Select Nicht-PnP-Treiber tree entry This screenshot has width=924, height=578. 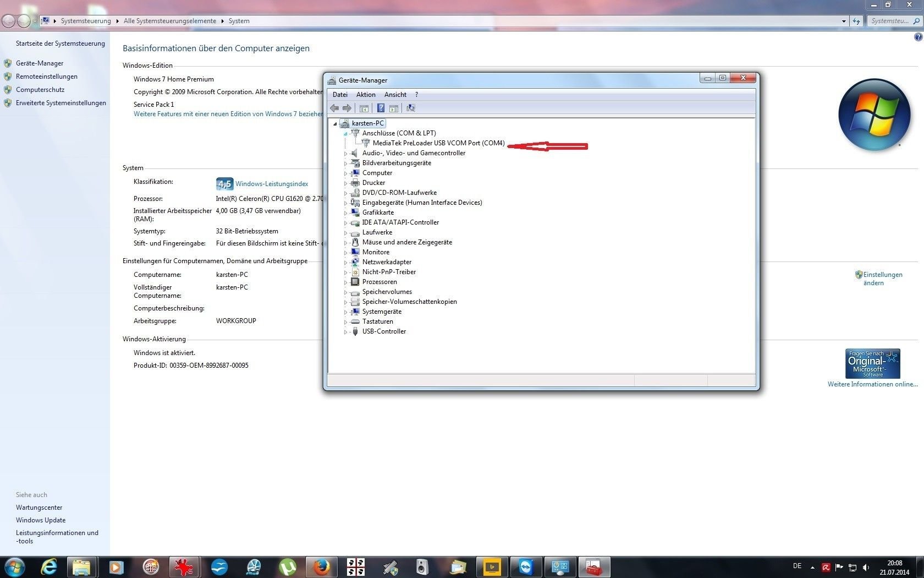point(389,272)
